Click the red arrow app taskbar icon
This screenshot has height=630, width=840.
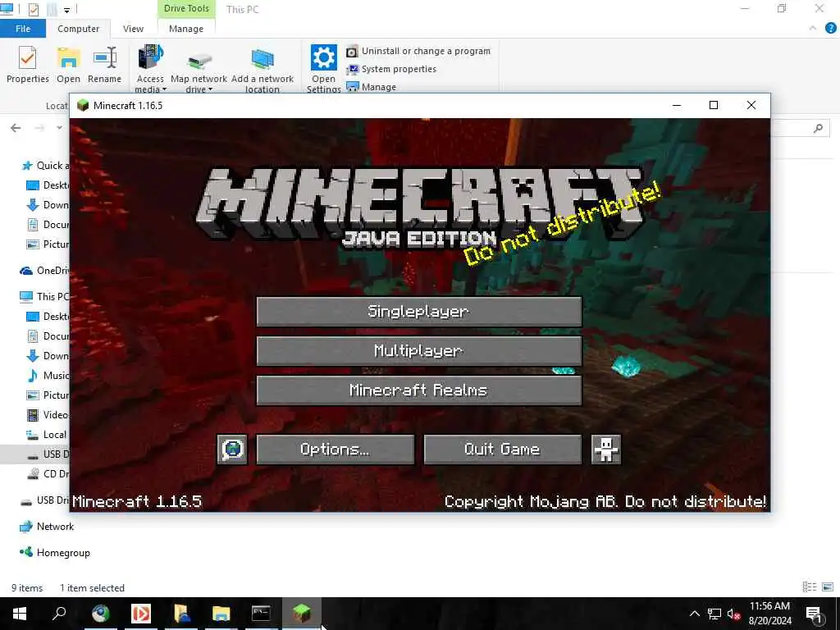[141, 614]
